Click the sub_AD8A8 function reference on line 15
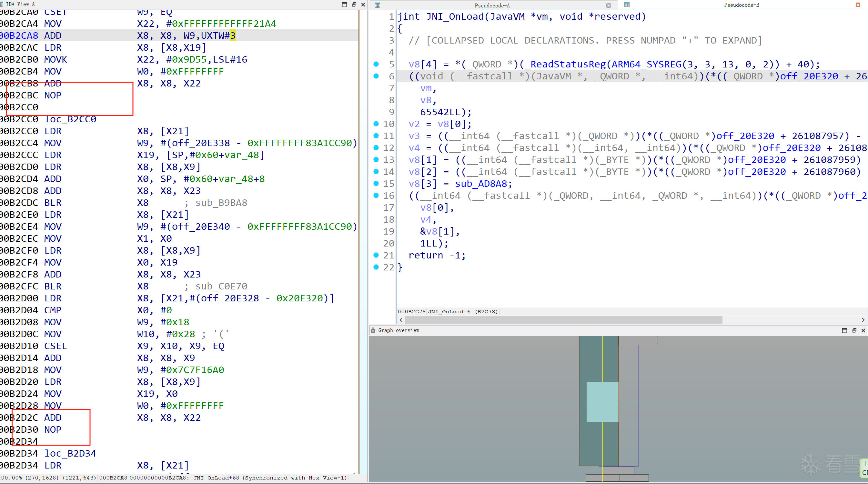Screen dimensions: 868x484 pyautogui.click(x=481, y=184)
